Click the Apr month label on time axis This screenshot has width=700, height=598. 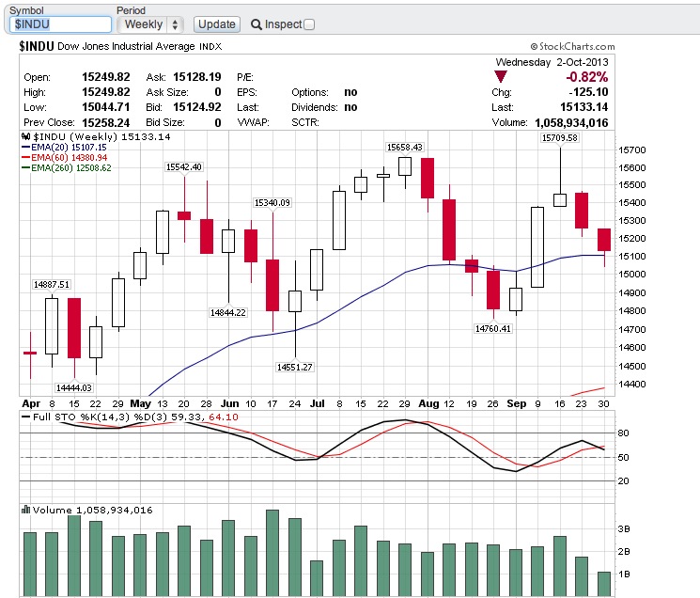[31, 403]
